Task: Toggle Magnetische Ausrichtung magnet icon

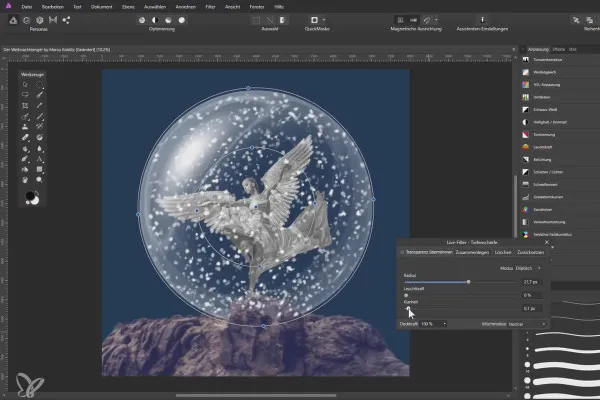Action: coord(427,20)
